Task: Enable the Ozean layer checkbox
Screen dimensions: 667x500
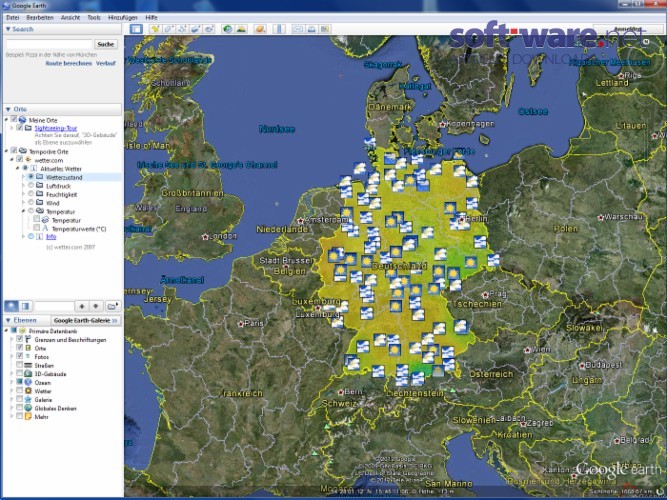Action: (20, 382)
